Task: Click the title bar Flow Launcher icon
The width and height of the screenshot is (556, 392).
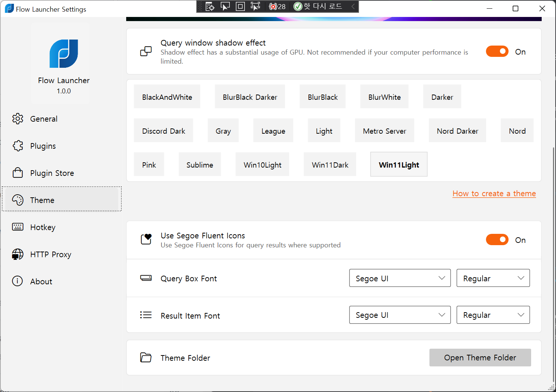Action: click(x=9, y=9)
